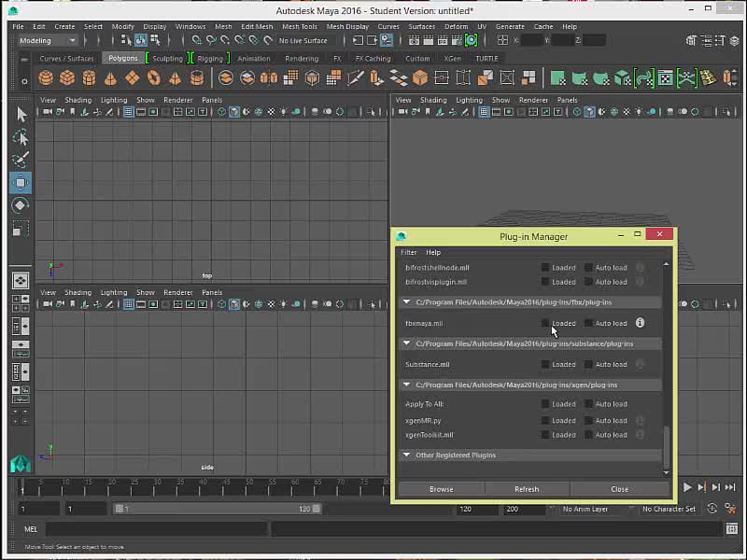
Task: Switch to the Rendering shelf tab
Action: [302, 59]
